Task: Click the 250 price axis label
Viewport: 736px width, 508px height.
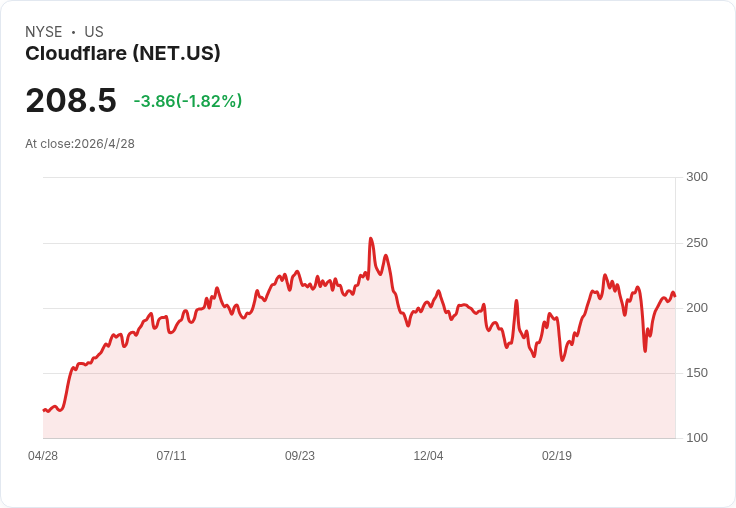Action: (697, 243)
